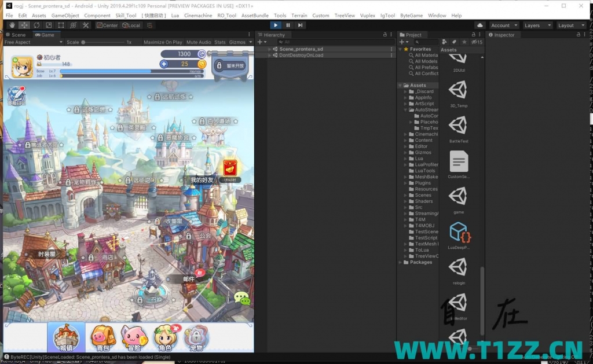Click Search by Type icon in Project
This screenshot has height=364, width=593.
(444, 42)
